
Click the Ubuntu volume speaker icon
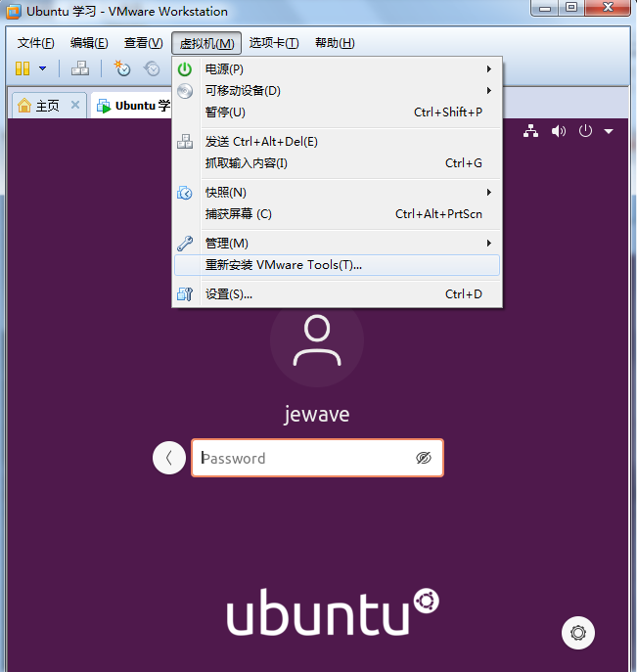pos(558,131)
